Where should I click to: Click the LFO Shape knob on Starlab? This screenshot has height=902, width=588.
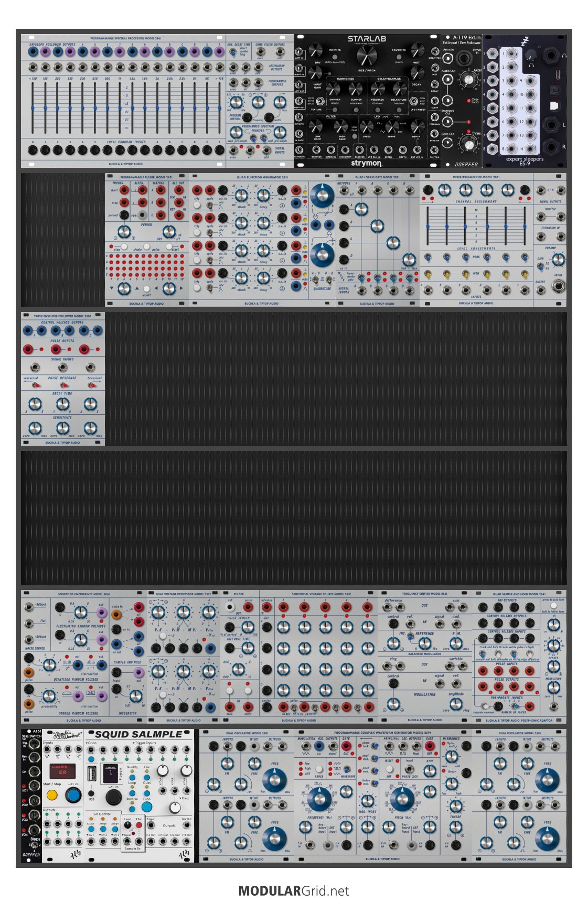point(392,126)
